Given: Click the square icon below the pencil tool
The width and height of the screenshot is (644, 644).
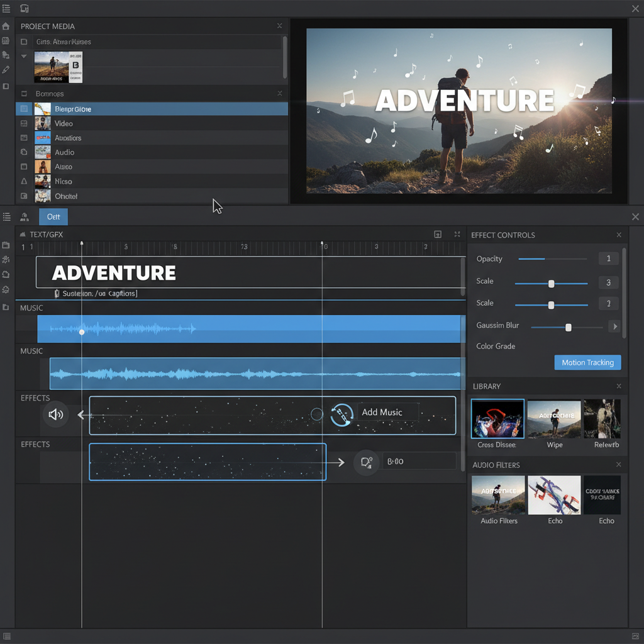Looking at the screenshot, I should 6,86.
